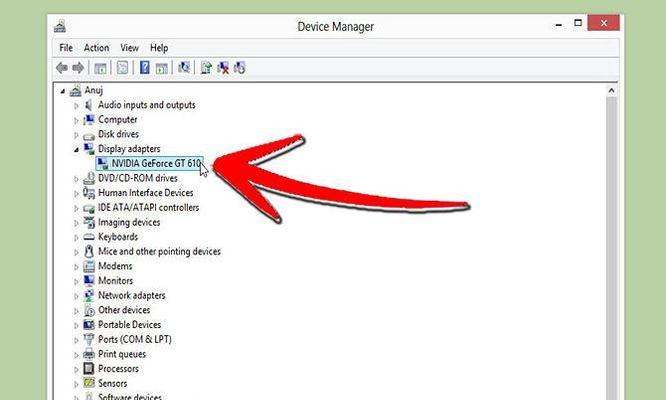The image size is (666, 400).
Task: Open the Action menu
Action: tap(96, 48)
